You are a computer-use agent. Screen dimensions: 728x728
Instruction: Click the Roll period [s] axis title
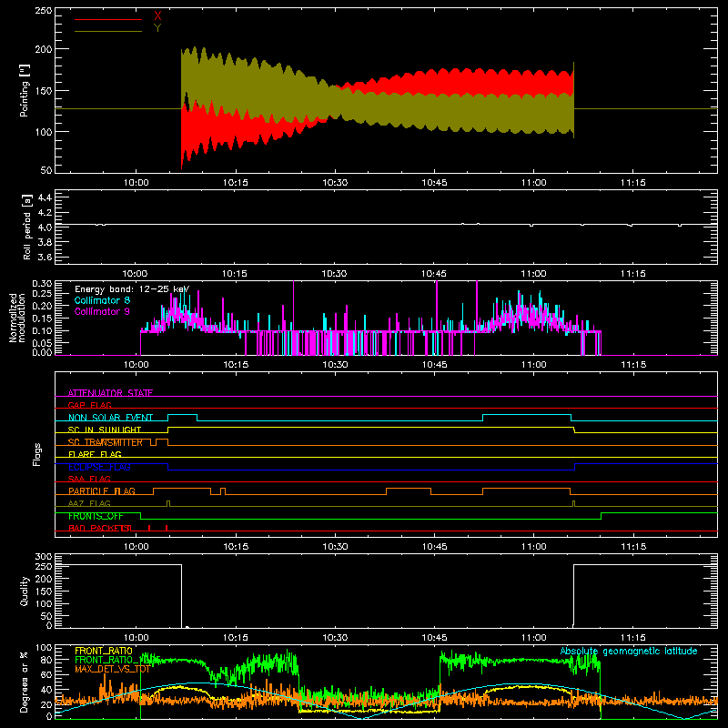point(27,227)
